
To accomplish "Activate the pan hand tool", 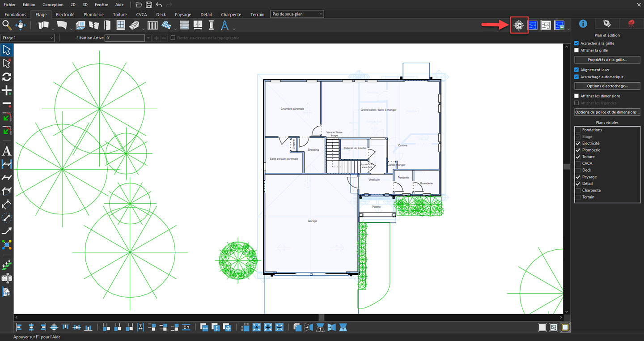I will pyautogui.click(x=21, y=26).
